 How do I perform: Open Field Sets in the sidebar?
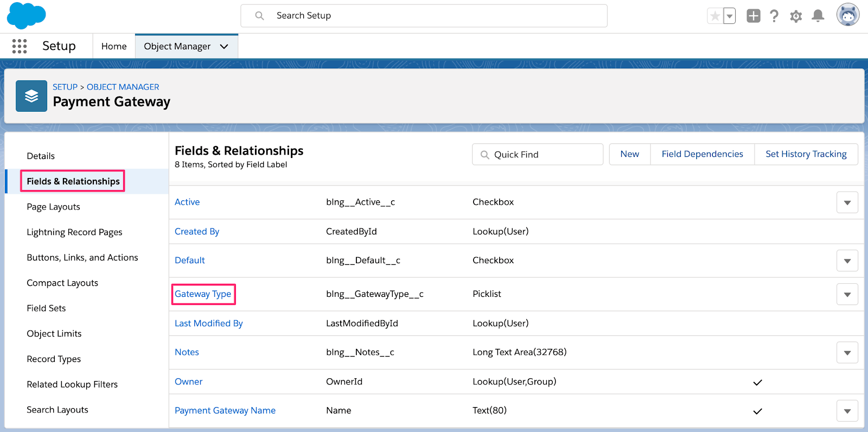pos(46,308)
